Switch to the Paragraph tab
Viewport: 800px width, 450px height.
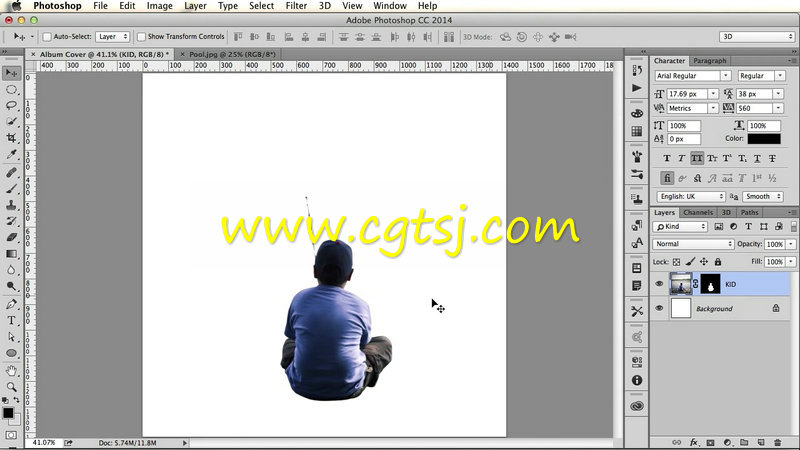(710, 60)
